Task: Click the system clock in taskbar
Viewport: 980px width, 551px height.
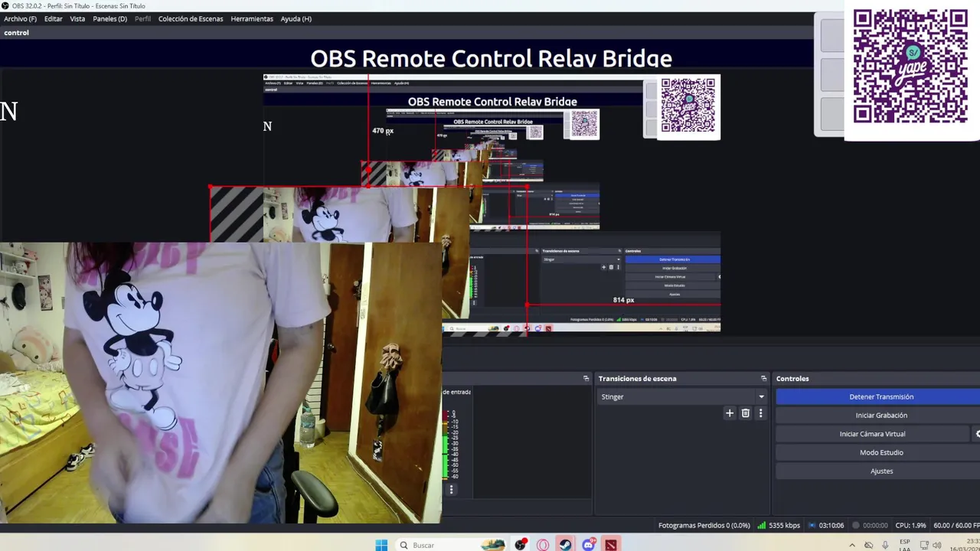Action: point(965,545)
